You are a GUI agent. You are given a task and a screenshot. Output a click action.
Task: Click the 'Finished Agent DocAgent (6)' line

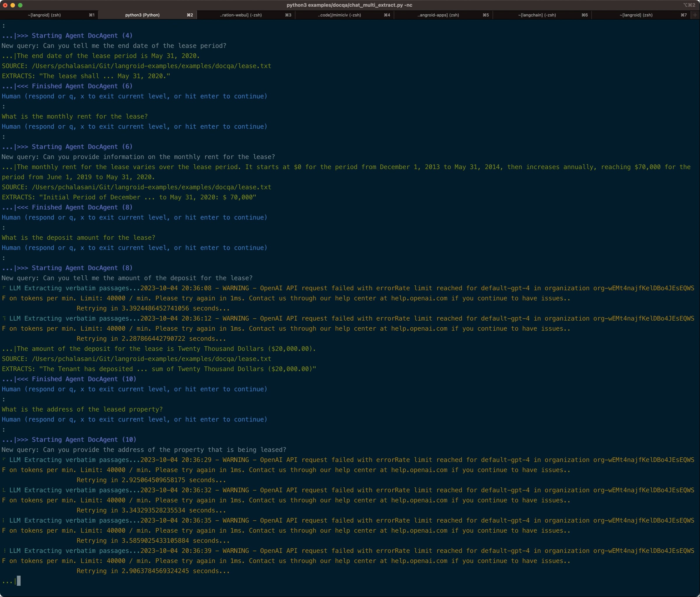[67, 86]
